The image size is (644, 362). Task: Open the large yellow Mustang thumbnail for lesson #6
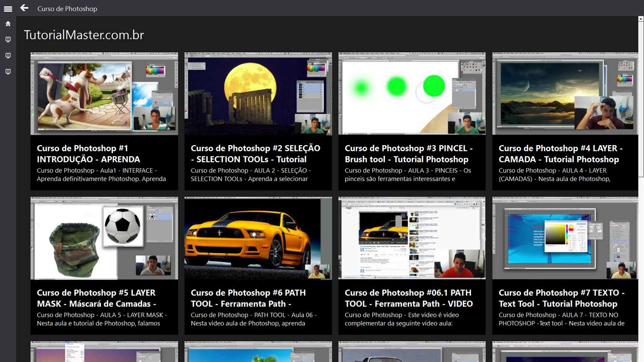[x=258, y=238]
